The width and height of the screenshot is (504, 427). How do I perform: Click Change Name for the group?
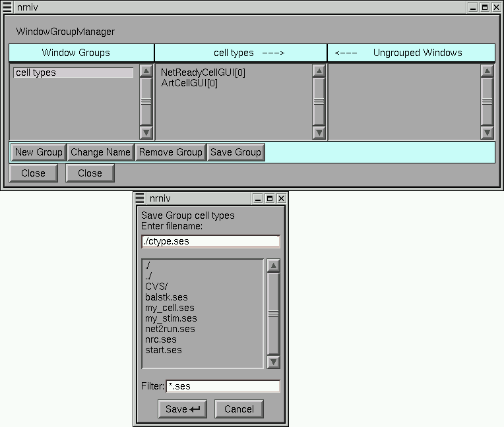[100, 152]
